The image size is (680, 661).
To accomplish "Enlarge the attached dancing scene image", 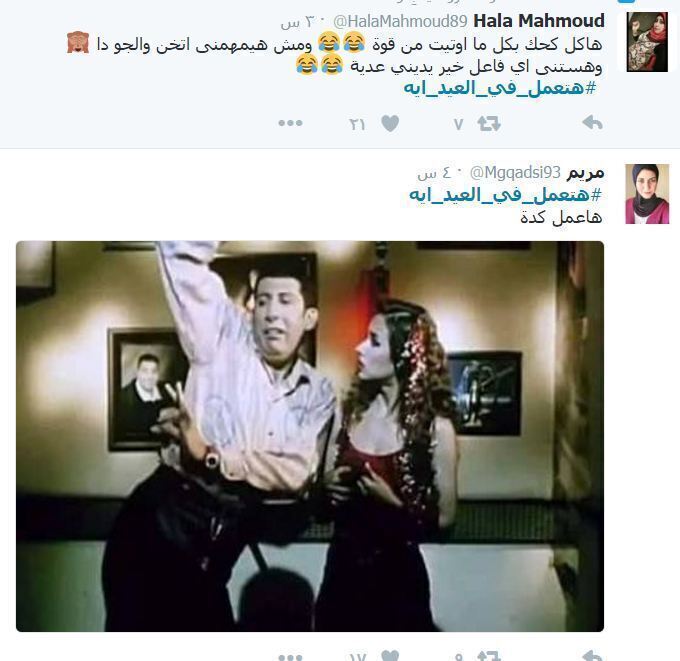I will click(310, 436).
